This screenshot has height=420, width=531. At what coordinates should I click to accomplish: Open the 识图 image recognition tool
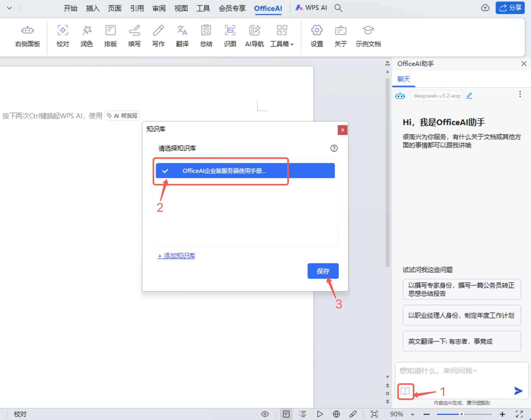point(230,36)
